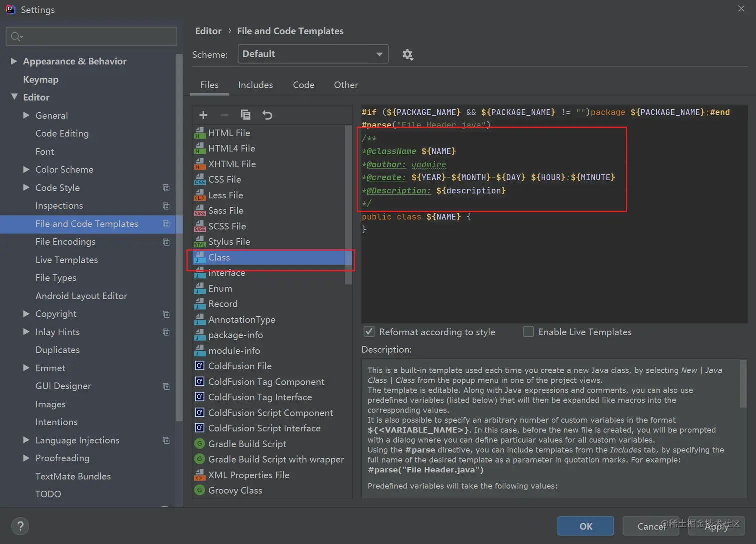The height and width of the screenshot is (544, 756).
Task: Click the Create Template plus icon
Action: [x=203, y=115]
